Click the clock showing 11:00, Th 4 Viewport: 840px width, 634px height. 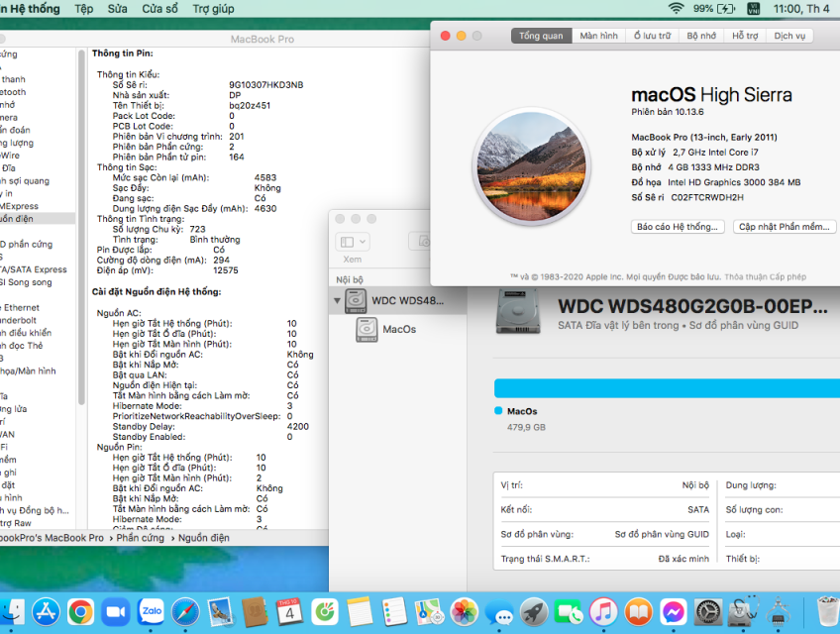pos(801,9)
